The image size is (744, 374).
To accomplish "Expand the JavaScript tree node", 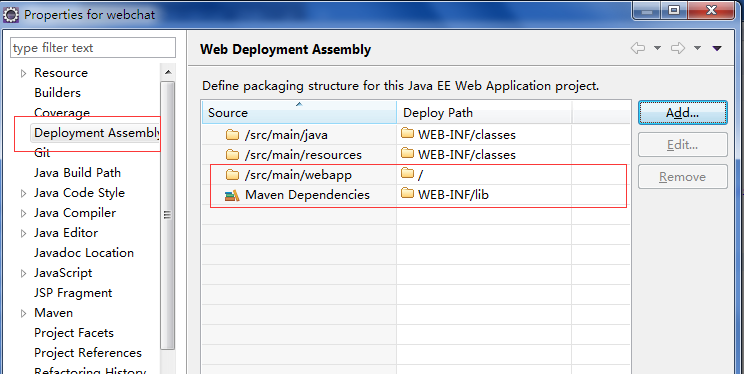I will click(23, 273).
